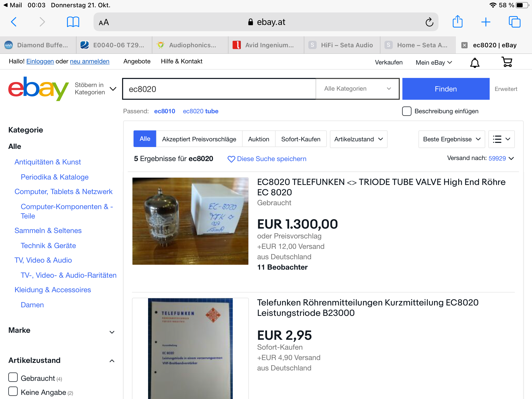Image resolution: width=532 pixels, height=399 pixels.
Task: Select Kleidung & Accessoires category
Action: click(53, 290)
